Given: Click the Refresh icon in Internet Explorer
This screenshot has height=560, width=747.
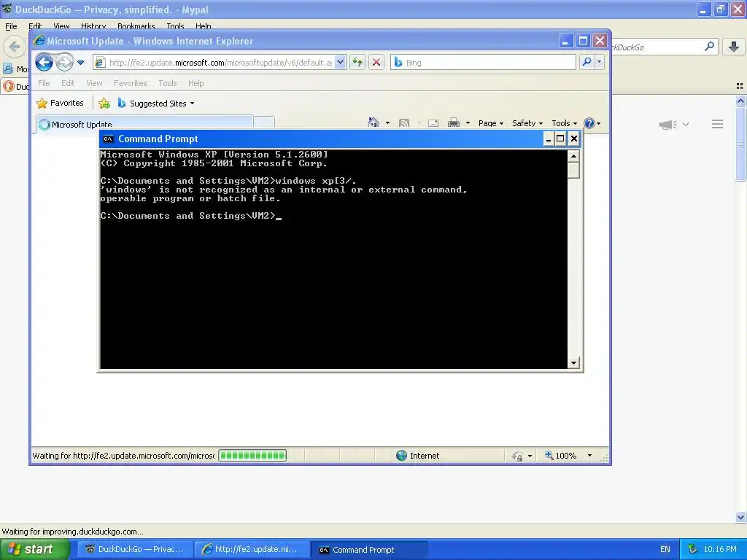Looking at the screenshot, I should [357, 63].
